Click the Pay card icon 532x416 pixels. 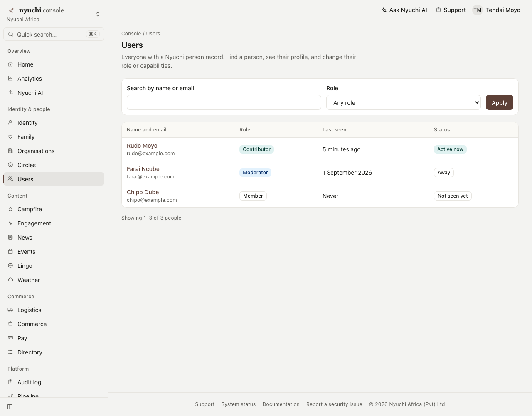(x=10, y=338)
